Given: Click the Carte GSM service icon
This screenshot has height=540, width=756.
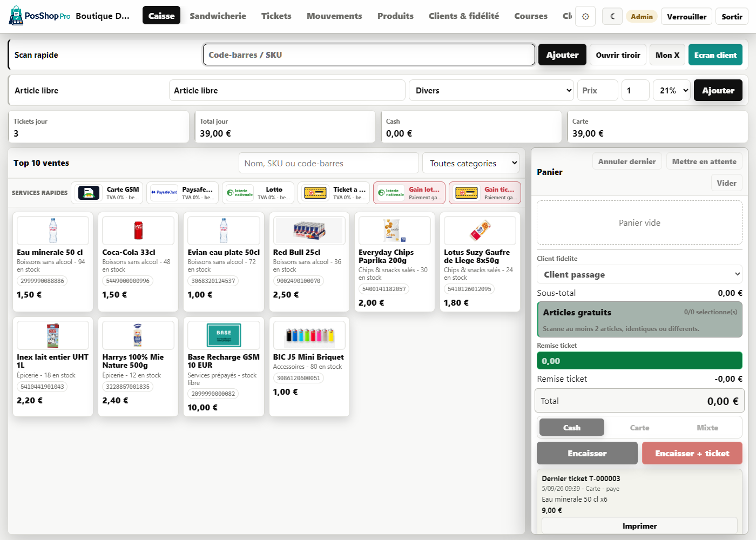Looking at the screenshot, I should [x=89, y=193].
